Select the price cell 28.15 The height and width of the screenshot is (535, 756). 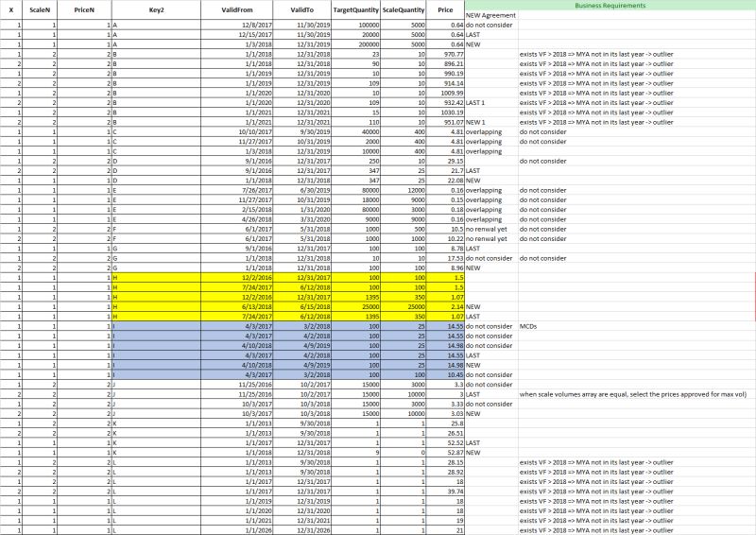(445, 462)
